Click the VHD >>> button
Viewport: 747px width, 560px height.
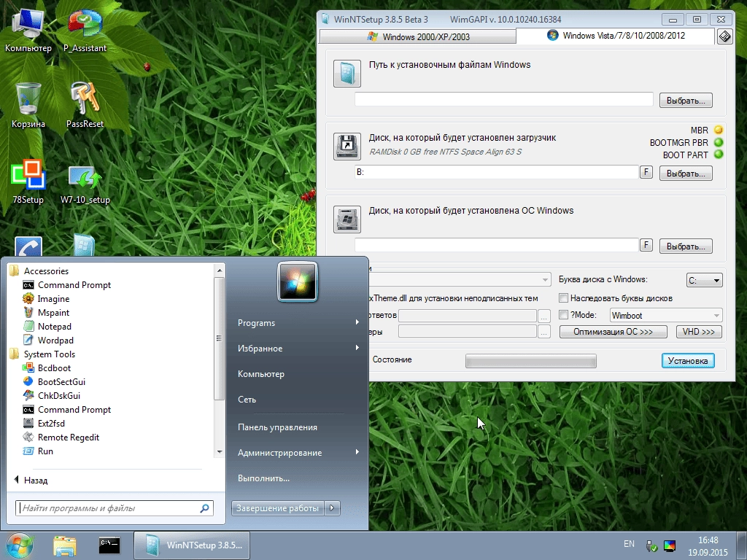pyautogui.click(x=698, y=332)
